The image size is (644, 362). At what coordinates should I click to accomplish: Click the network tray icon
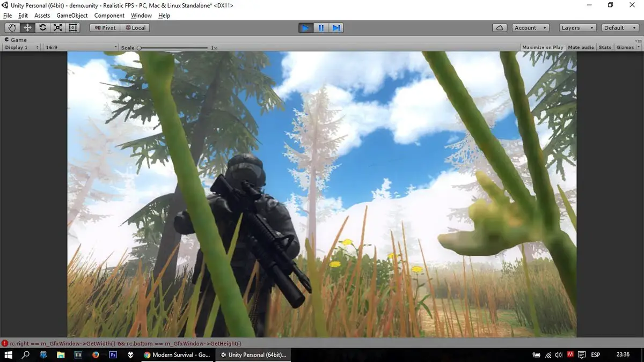pos(548,355)
